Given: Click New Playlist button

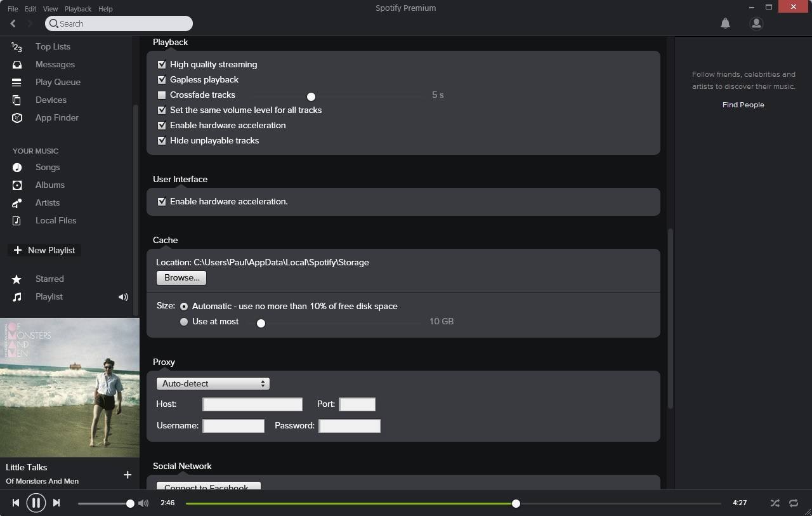Looking at the screenshot, I should (x=44, y=250).
